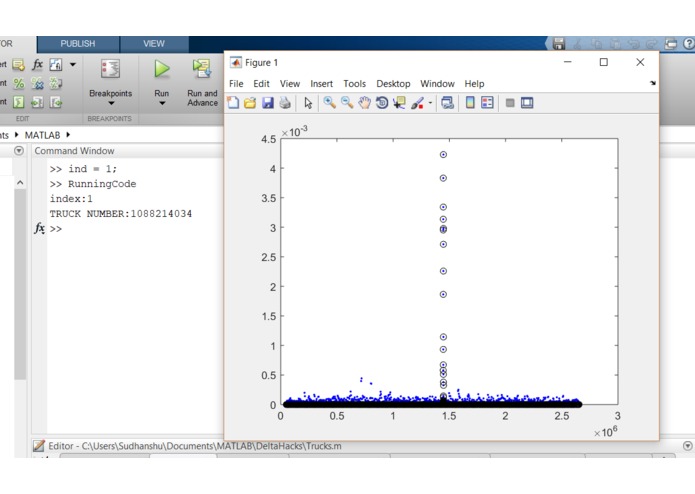Click the Increase Indent icon
The image size is (695, 494).
(37, 102)
